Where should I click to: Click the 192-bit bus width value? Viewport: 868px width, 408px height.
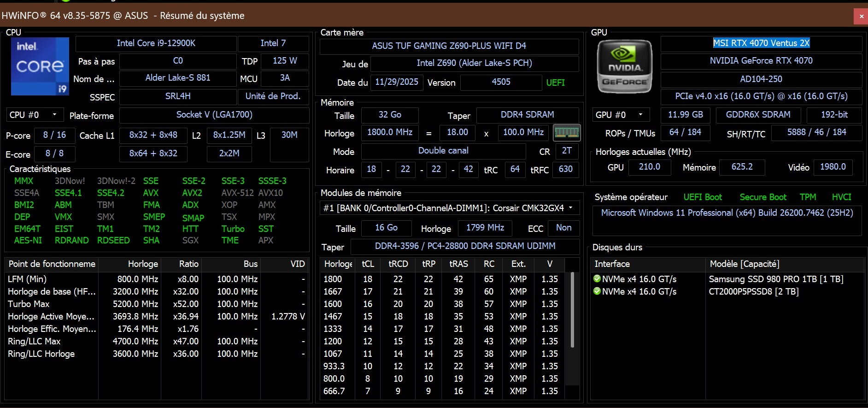pyautogui.click(x=834, y=115)
